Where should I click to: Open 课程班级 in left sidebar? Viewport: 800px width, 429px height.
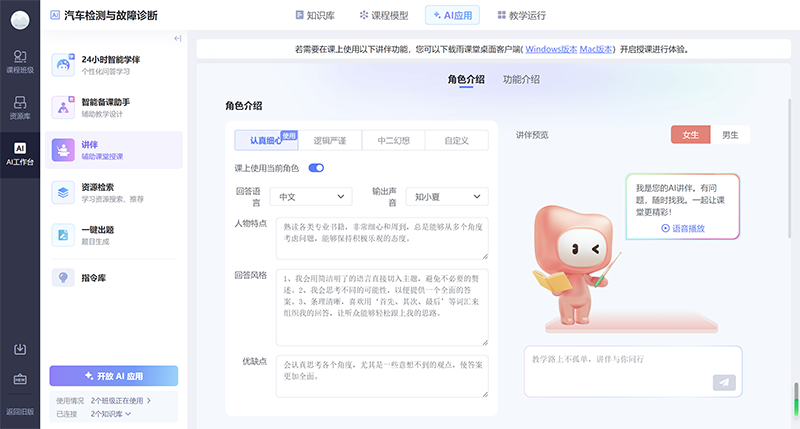tap(20, 61)
